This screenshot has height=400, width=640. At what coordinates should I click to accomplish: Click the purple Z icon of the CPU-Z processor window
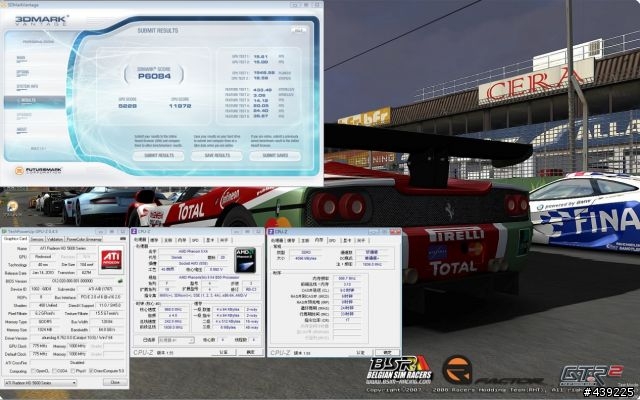(134, 231)
